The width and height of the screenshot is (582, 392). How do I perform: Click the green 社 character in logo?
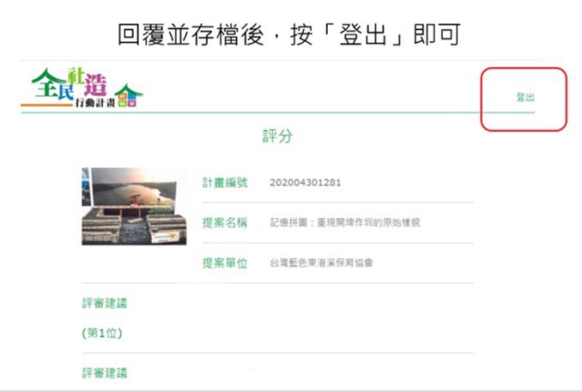[76, 75]
